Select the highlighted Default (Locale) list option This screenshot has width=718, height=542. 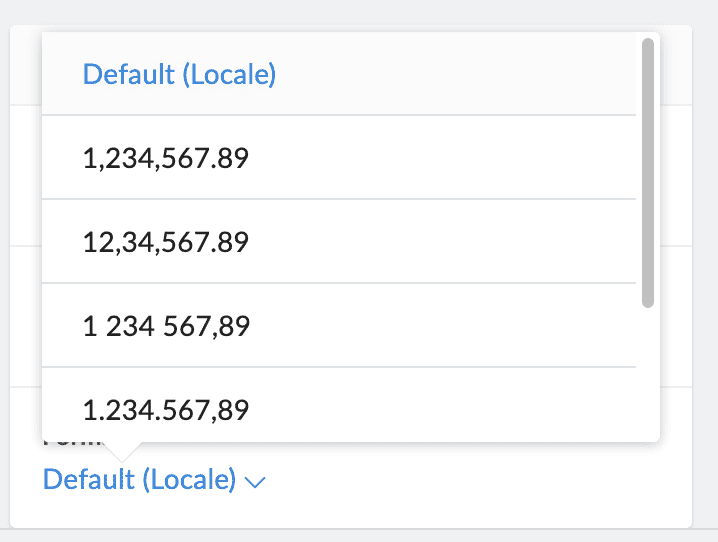click(x=179, y=74)
